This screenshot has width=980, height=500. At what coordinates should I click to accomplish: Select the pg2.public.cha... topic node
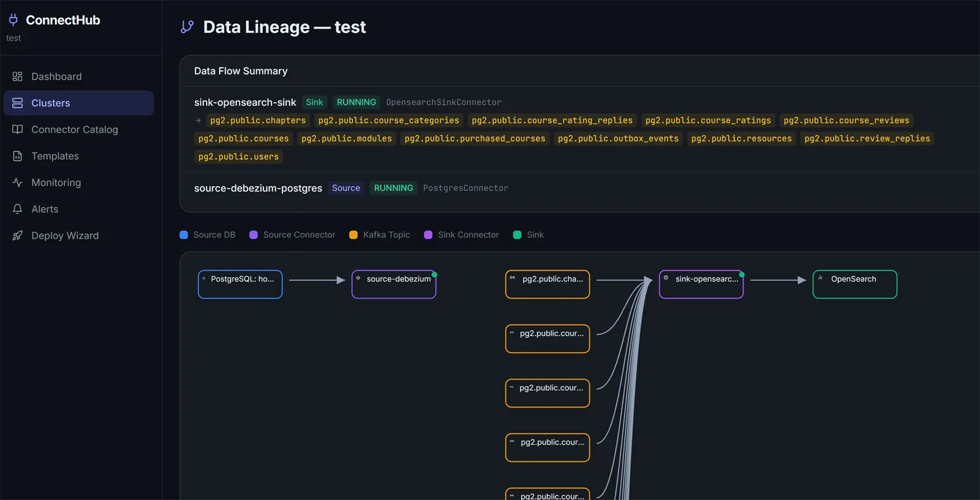548,285
